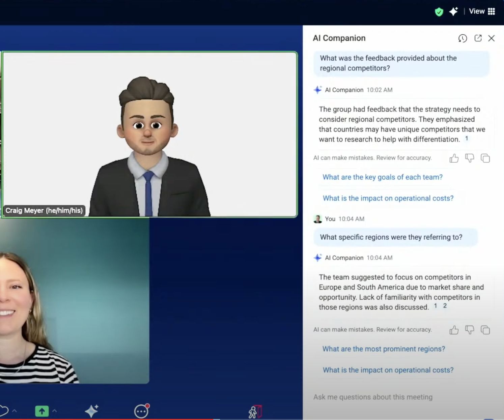Copy the regional competitors response
This screenshot has width=504, height=420.
click(x=485, y=158)
